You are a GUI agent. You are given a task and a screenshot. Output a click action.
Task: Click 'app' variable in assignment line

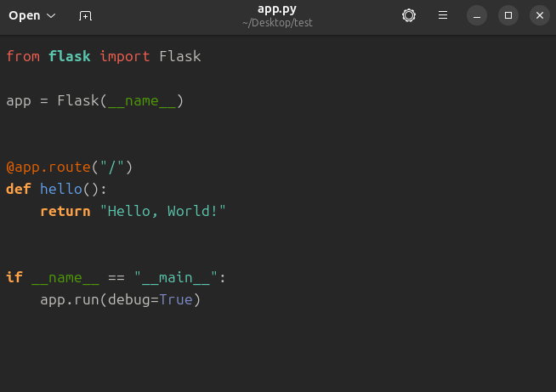click(x=19, y=101)
